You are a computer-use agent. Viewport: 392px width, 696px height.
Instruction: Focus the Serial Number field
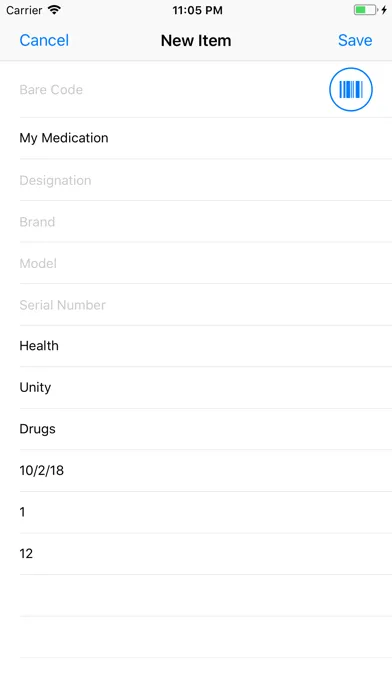pos(206,304)
